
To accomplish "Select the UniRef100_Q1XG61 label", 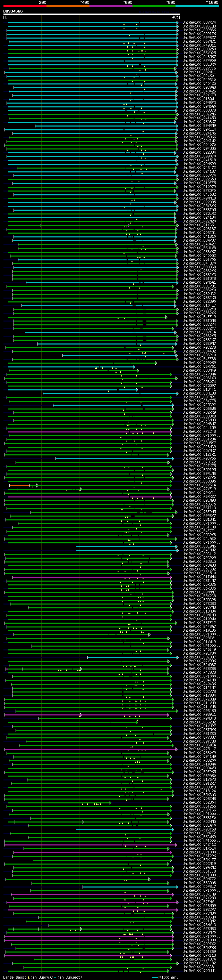I will [199, 225].
